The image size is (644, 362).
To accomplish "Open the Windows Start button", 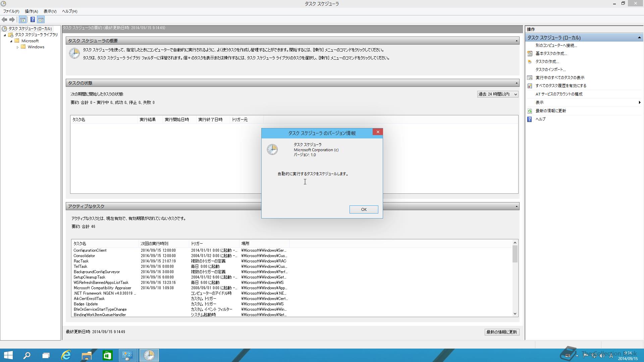I will click(x=8, y=355).
